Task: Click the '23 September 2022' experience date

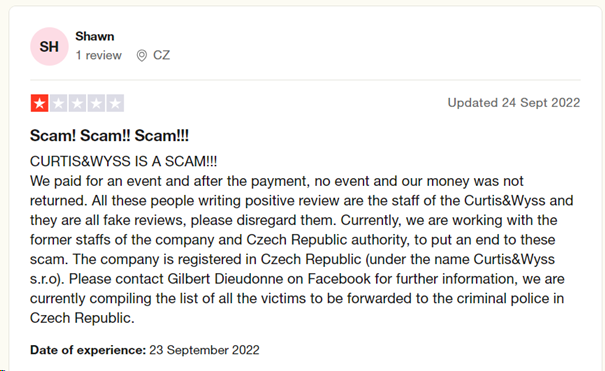Action: coord(204,350)
